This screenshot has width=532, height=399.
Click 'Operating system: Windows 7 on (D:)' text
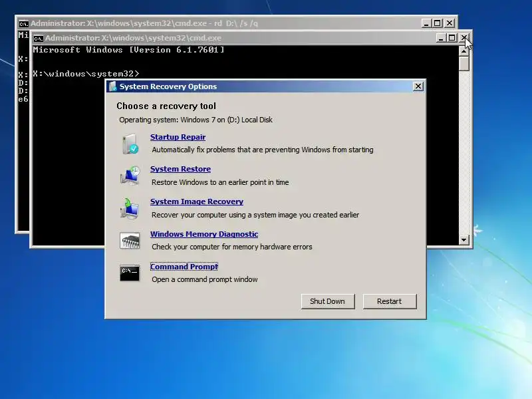coord(196,120)
